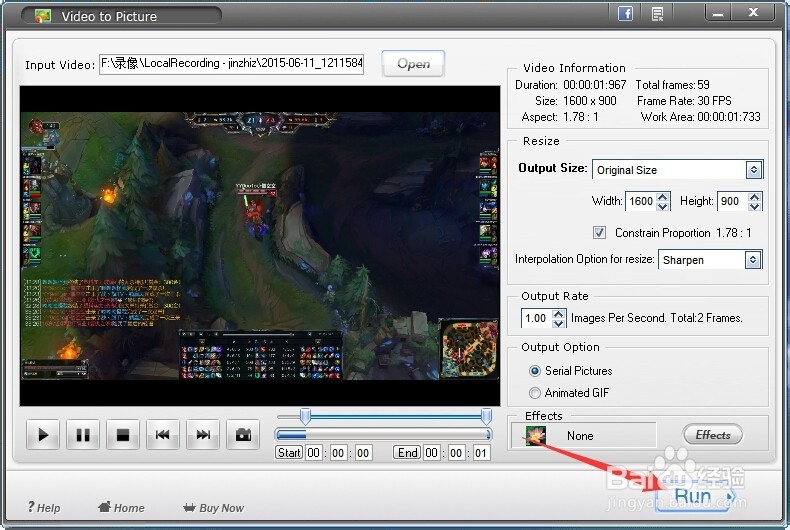Click the Run button
This screenshot has height=530, width=790.
point(695,497)
